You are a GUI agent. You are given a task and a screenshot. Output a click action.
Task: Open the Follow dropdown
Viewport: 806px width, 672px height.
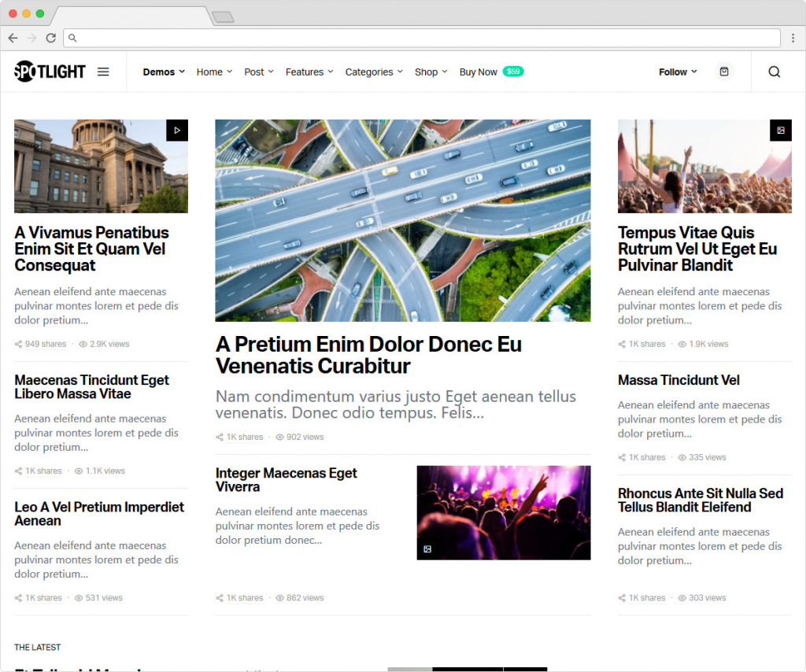click(678, 72)
